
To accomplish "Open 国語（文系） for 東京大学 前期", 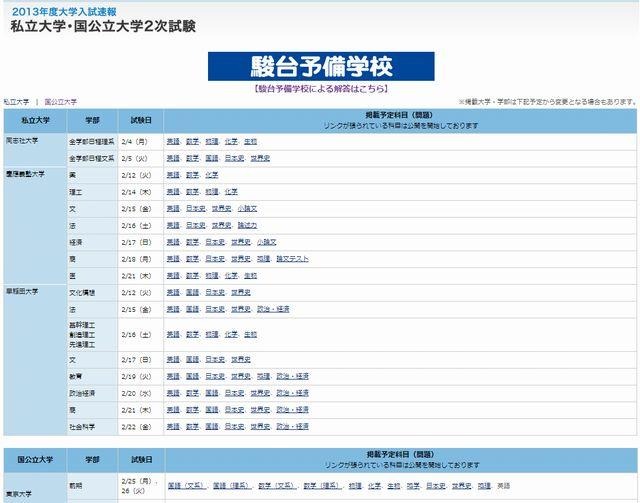I will click(187, 485).
